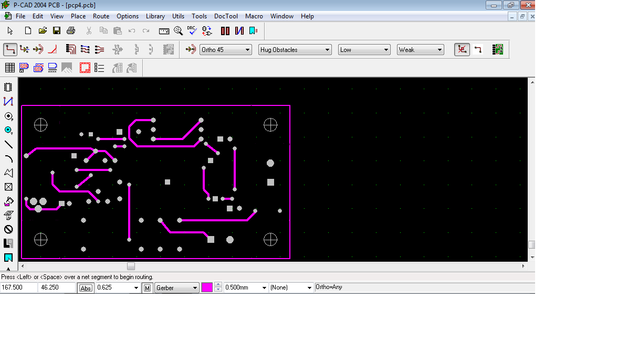617x364 pixels.
Task: Select the Place Connection tool
Action: tap(8, 101)
